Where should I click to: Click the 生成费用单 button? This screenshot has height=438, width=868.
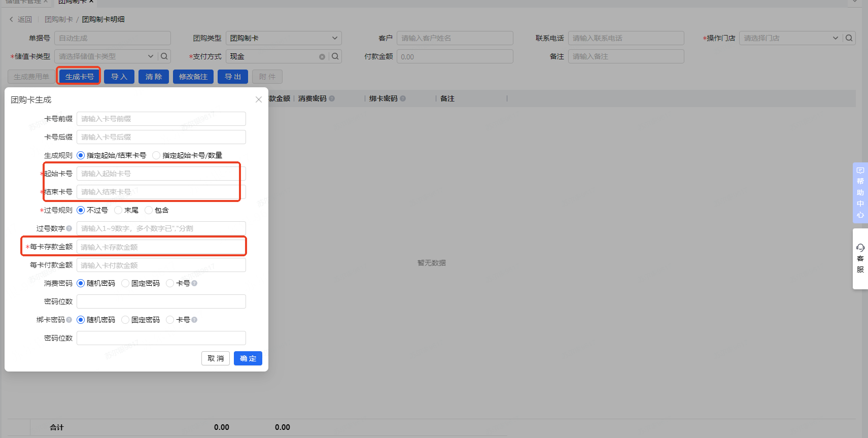[31, 77]
